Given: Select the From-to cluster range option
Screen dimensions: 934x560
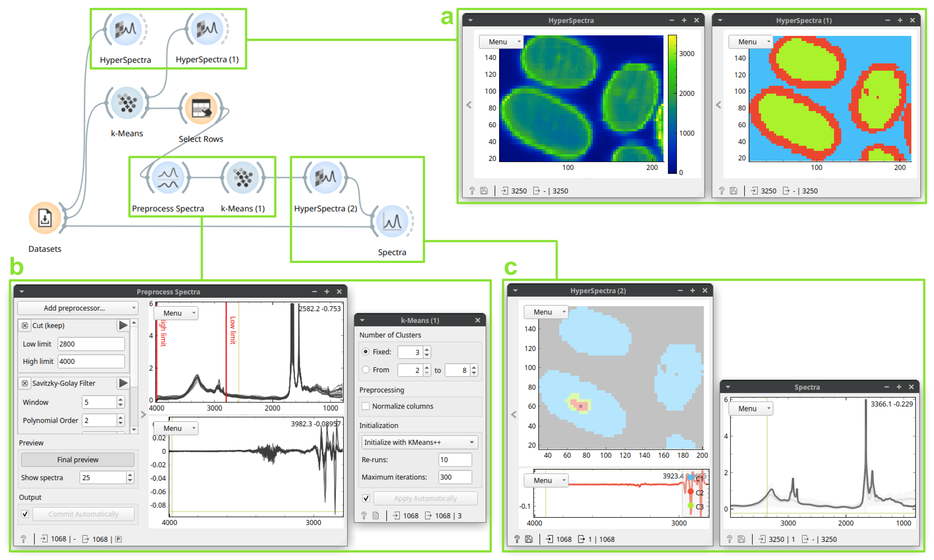Looking at the screenshot, I should coord(365,370).
